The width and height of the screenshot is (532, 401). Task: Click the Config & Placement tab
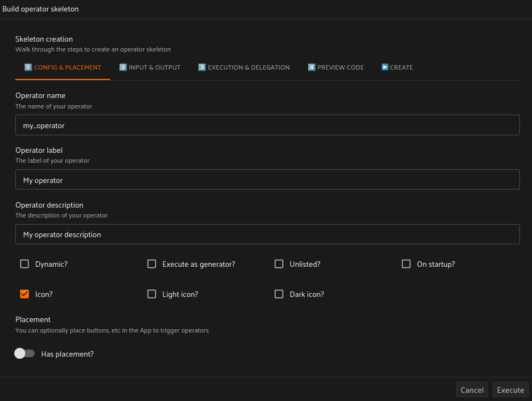[x=63, y=67]
